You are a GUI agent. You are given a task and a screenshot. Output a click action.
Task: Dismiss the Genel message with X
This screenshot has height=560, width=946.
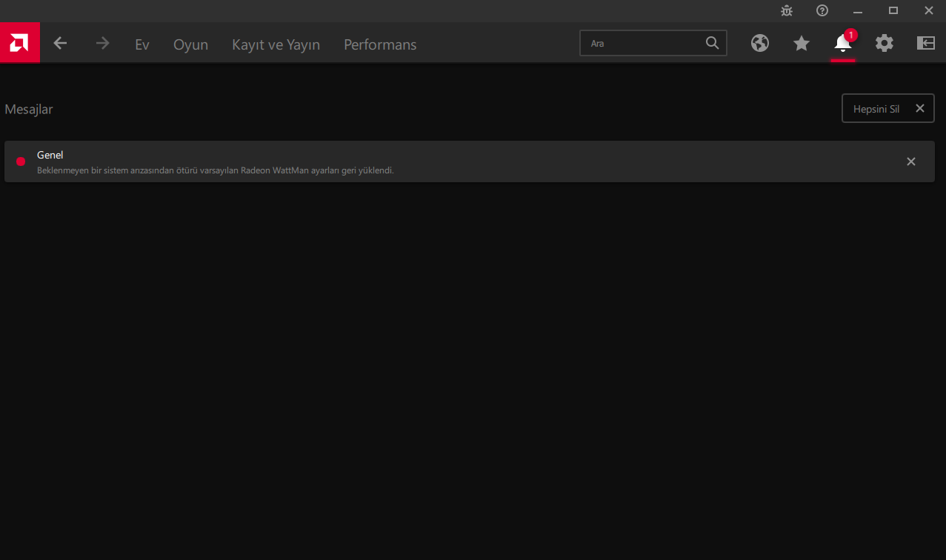(x=911, y=161)
